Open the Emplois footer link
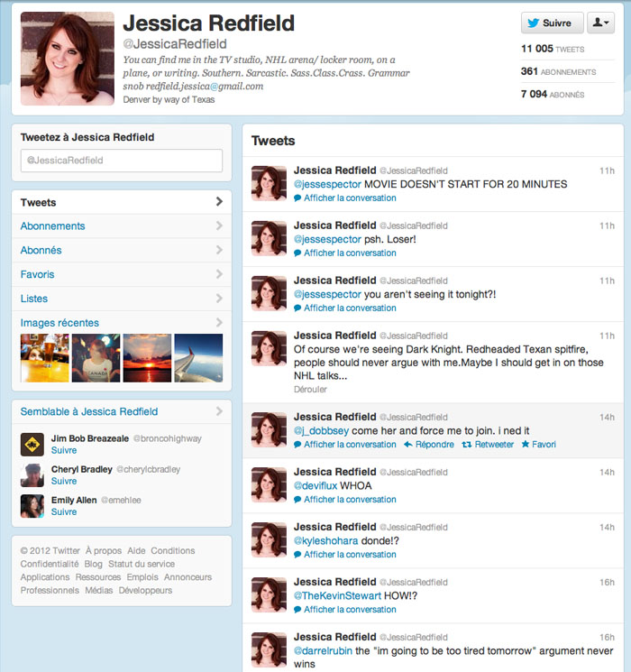Screen dimensions: 631x672 click(x=142, y=577)
